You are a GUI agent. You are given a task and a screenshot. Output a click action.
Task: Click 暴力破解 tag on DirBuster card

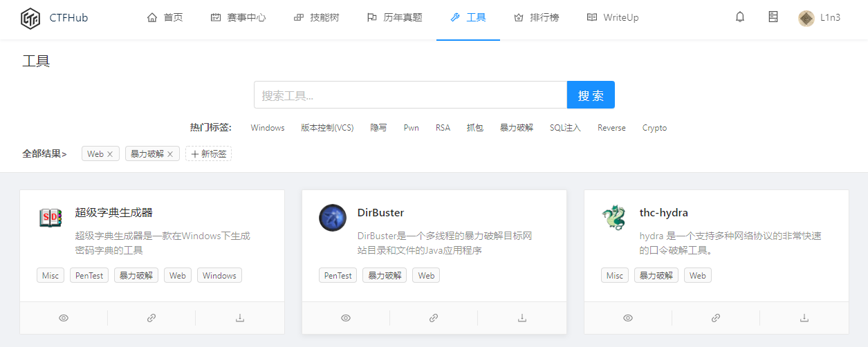pyautogui.click(x=385, y=275)
